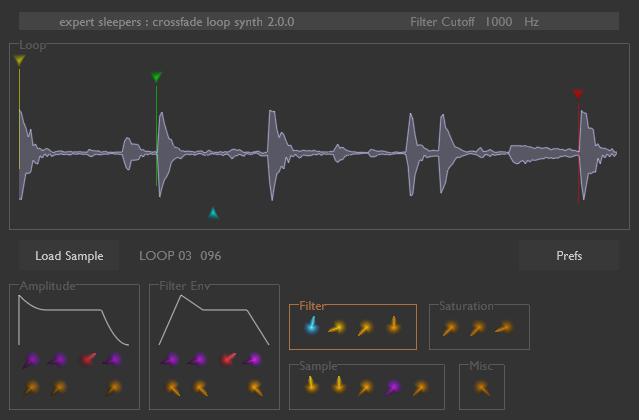Select the red loop end marker

(x=578, y=94)
